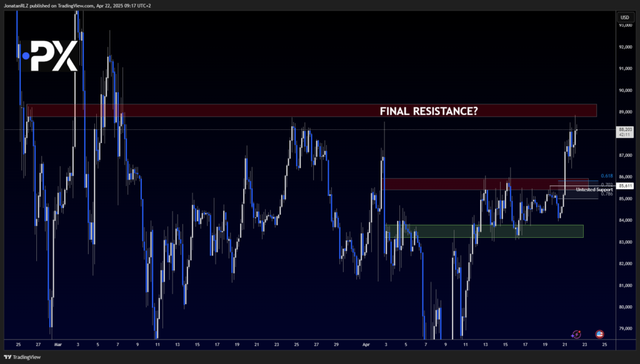Click the 80,000 price axis label
Screen dimensions: 640x364
click(625, 307)
